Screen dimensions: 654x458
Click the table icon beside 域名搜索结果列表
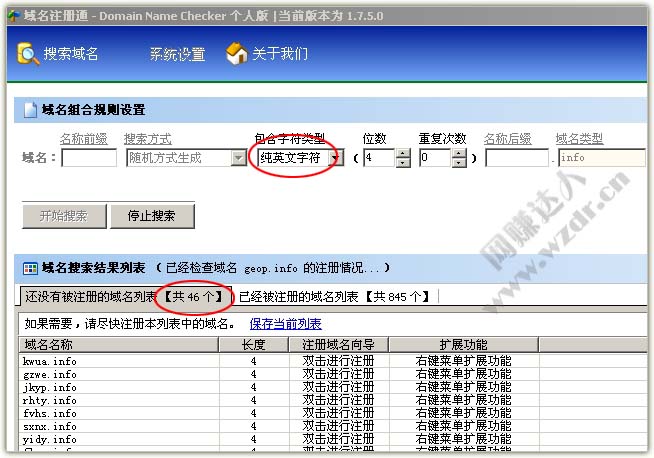(30, 268)
